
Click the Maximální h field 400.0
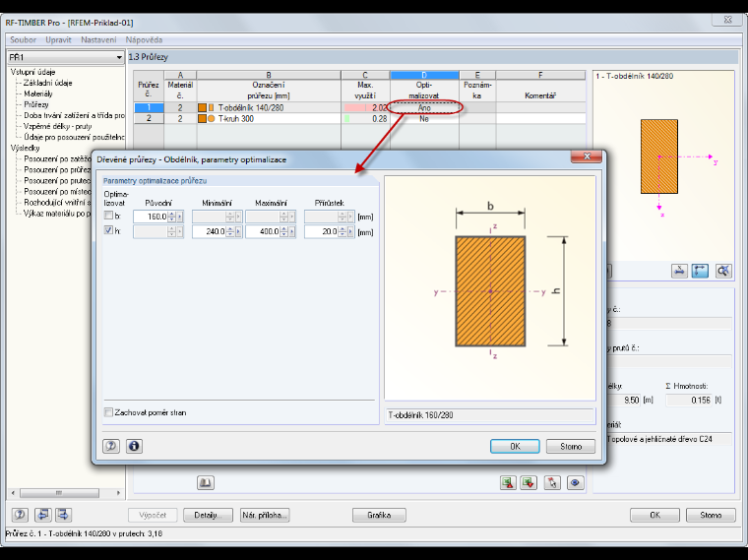click(x=264, y=232)
